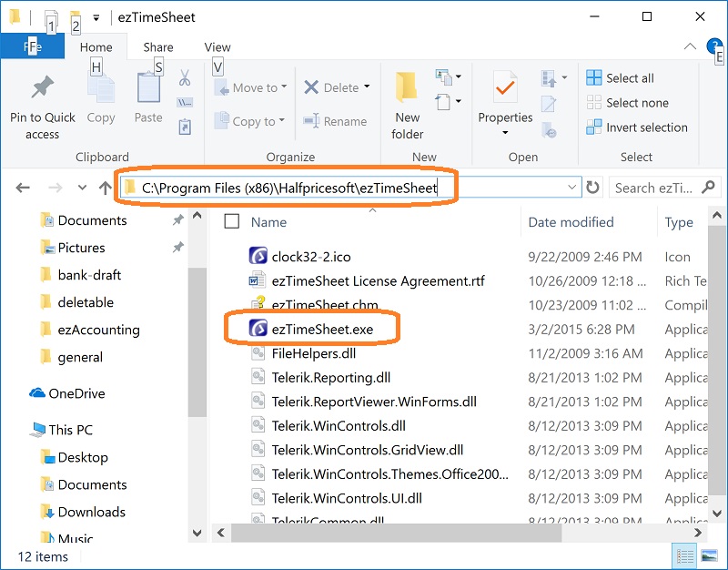Switch to the View ribbon tab

(217, 46)
